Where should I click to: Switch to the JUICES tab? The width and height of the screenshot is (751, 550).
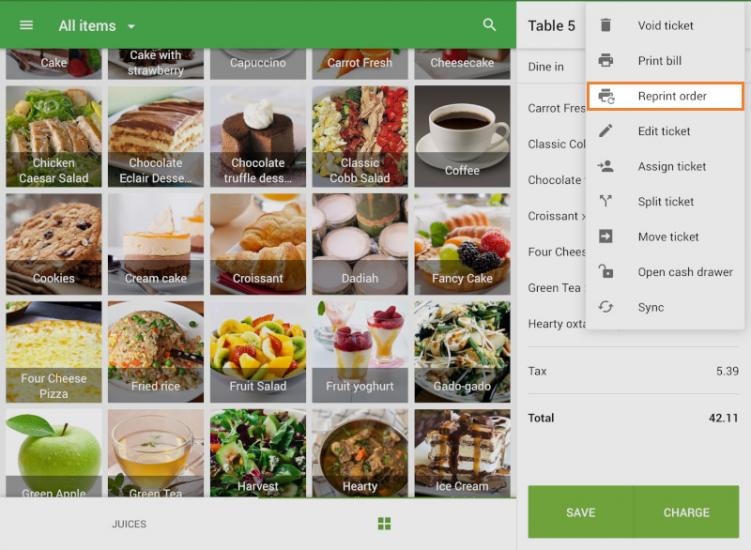(x=129, y=524)
